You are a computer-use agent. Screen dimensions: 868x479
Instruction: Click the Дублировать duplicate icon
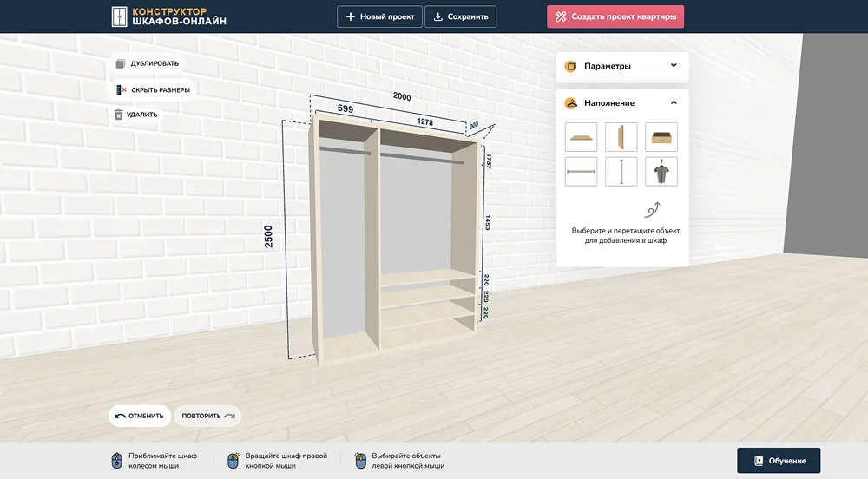(x=121, y=63)
